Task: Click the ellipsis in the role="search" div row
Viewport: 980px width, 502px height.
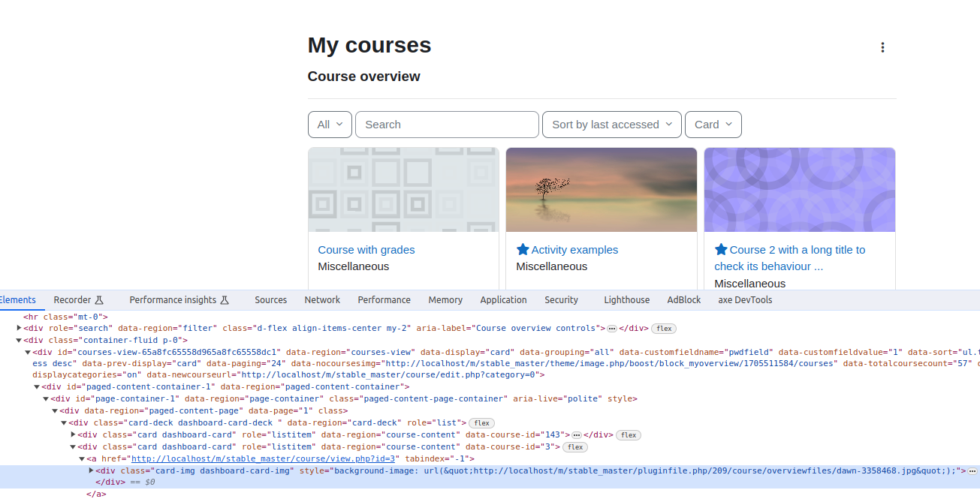Action: click(612, 329)
